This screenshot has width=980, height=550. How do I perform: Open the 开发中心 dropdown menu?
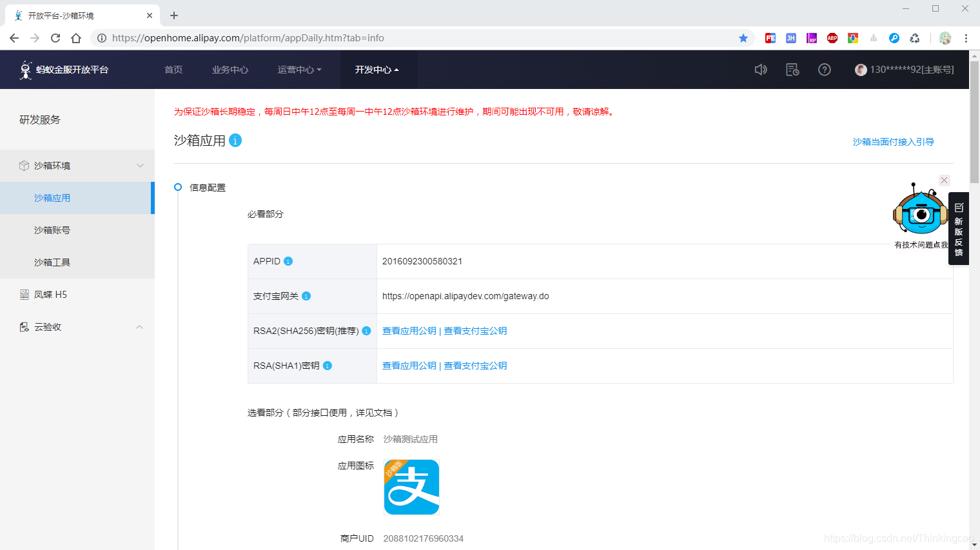[377, 70]
